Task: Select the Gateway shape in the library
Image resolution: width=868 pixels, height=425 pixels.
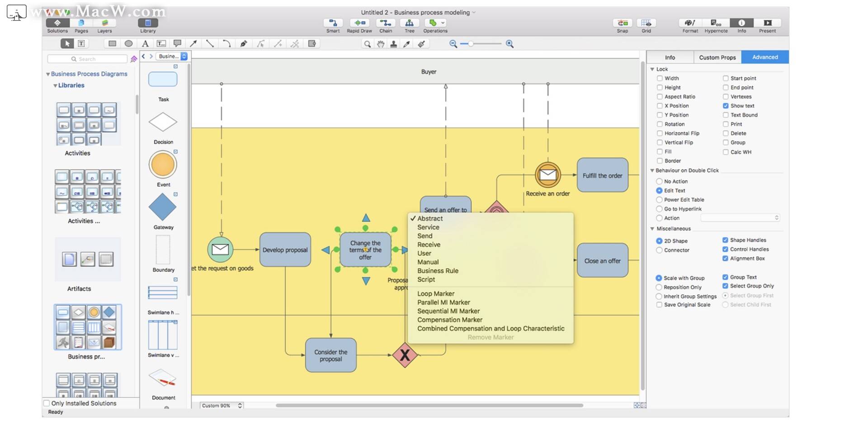Action: tap(162, 207)
